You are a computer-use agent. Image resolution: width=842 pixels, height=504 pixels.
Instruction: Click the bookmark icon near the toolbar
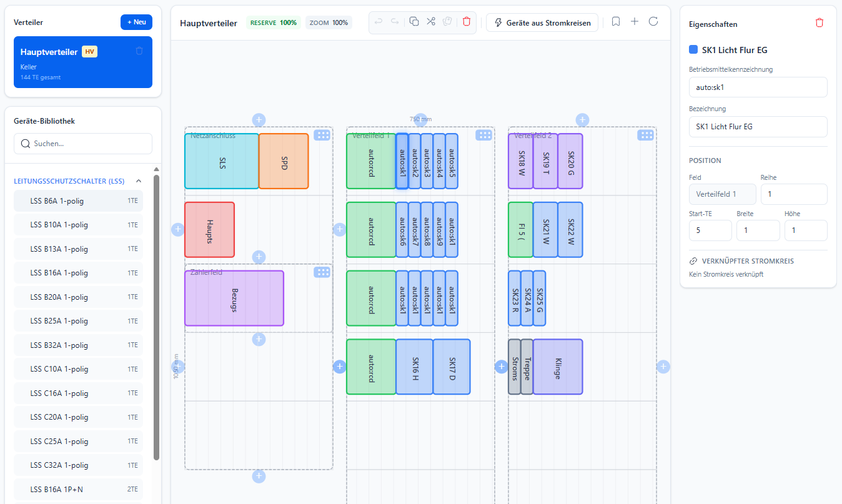click(616, 21)
